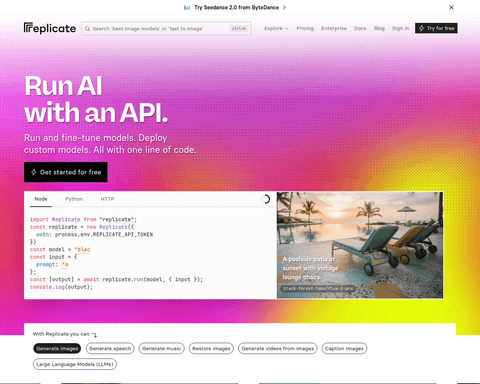Click bolt icon on Get started button
Image resolution: width=480 pixels, height=384 pixels.
tap(34, 172)
